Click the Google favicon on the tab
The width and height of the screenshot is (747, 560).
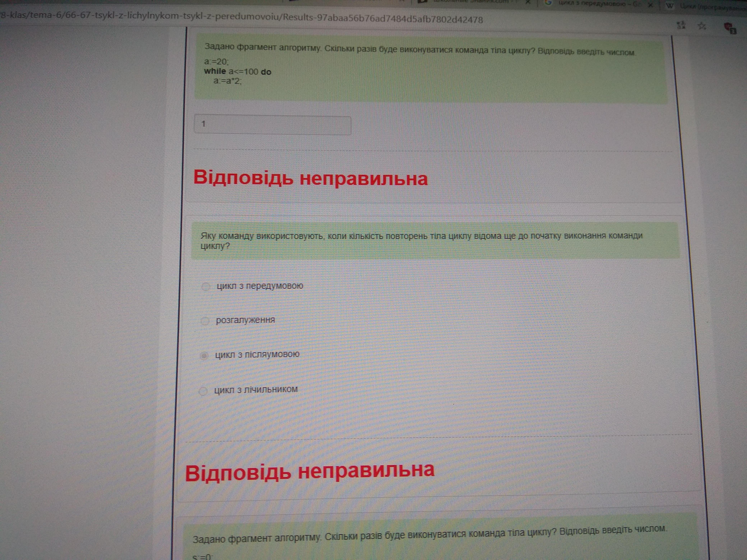[x=548, y=3]
